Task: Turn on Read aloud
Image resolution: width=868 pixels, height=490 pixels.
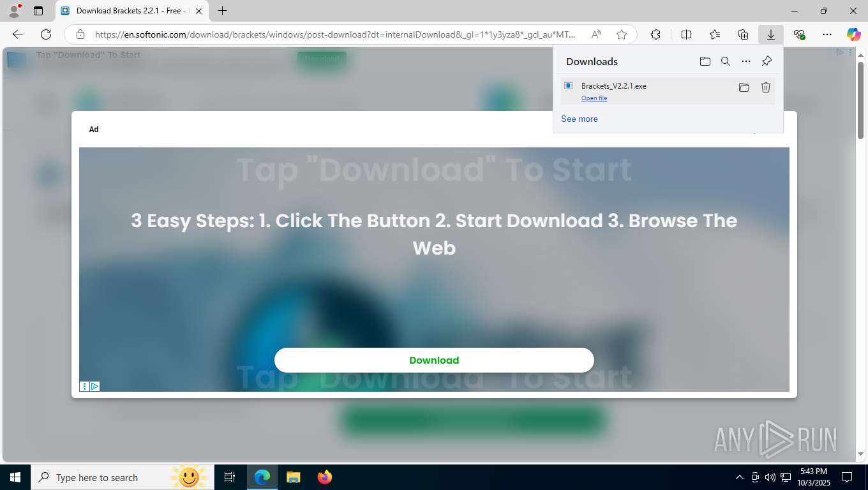Action: 596,34
